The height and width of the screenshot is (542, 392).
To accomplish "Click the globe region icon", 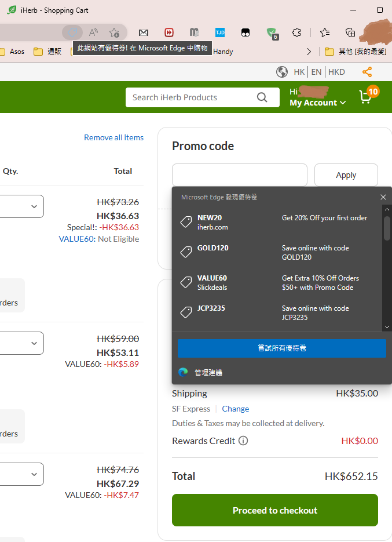I will [x=282, y=72].
